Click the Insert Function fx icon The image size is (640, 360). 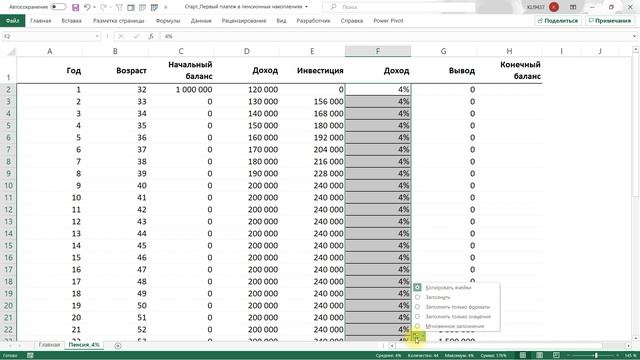151,36
